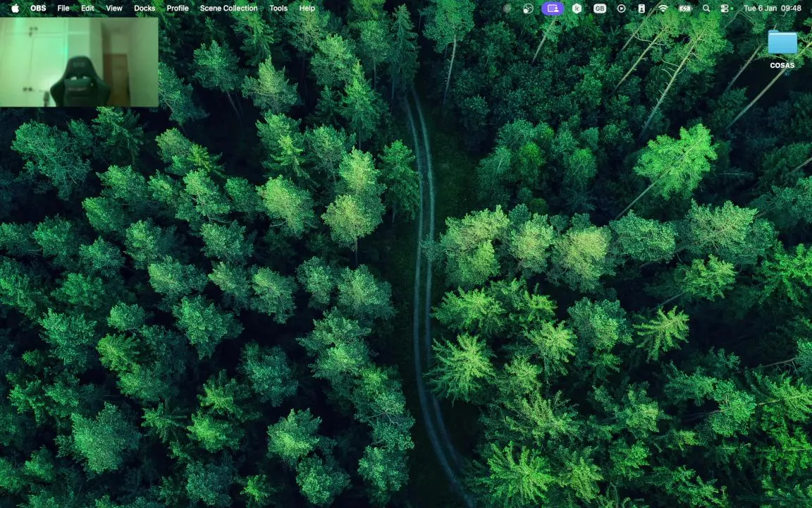Open the Edit menu
The height and width of the screenshot is (508, 812).
pyautogui.click(x=87, y=8)
